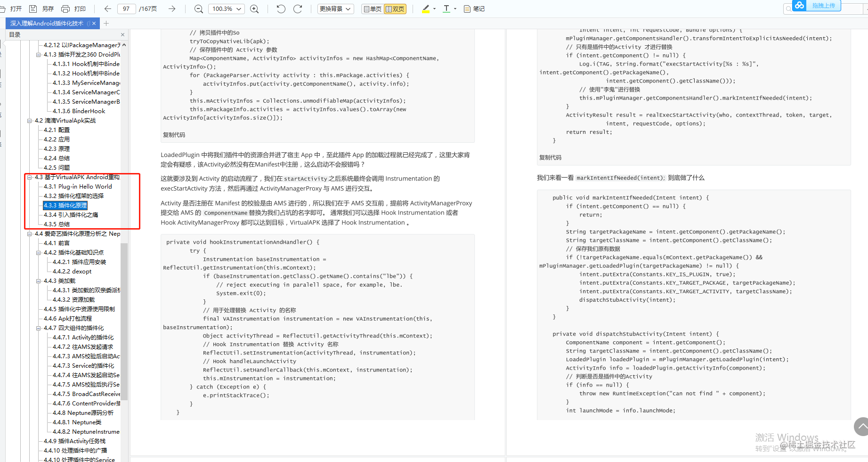Click the scroll-to-top arrow button

[861, 426]
